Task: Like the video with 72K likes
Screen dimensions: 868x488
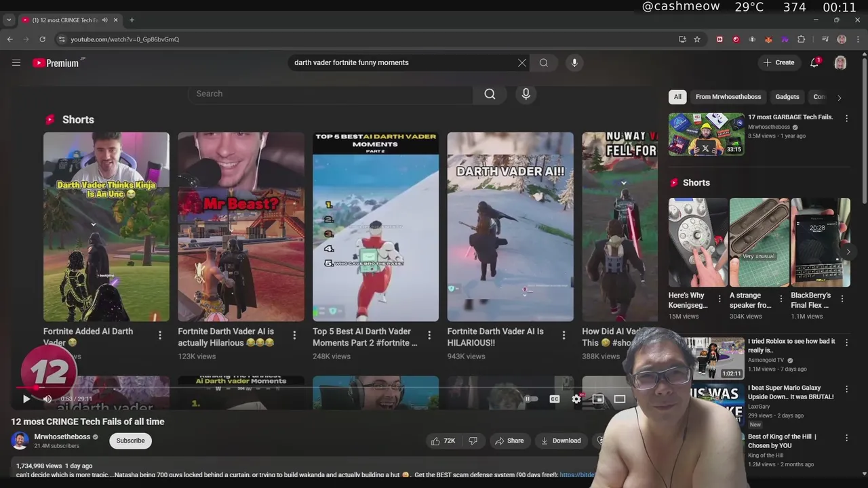Action: pyautogui.click(x=443, y=441)
